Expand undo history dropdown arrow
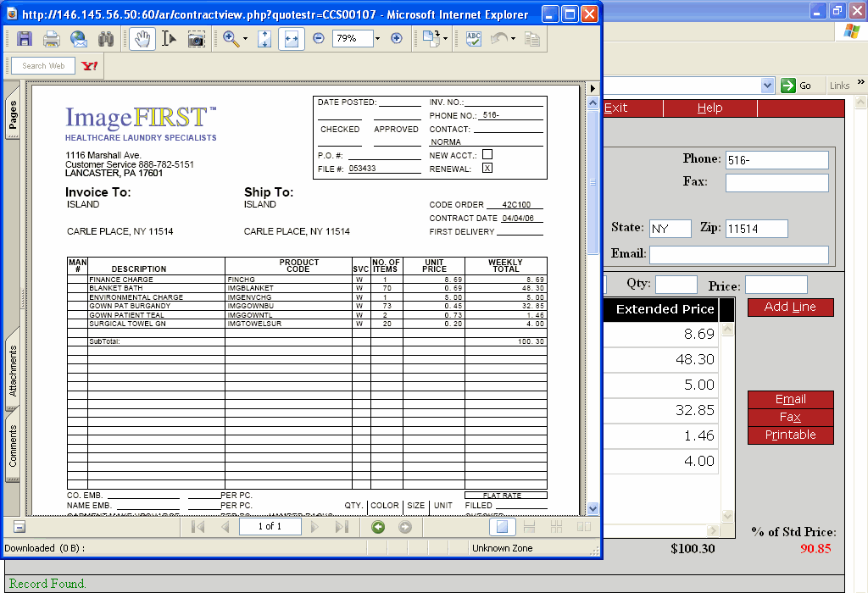 pyautogui.click(x=513, y=39)
